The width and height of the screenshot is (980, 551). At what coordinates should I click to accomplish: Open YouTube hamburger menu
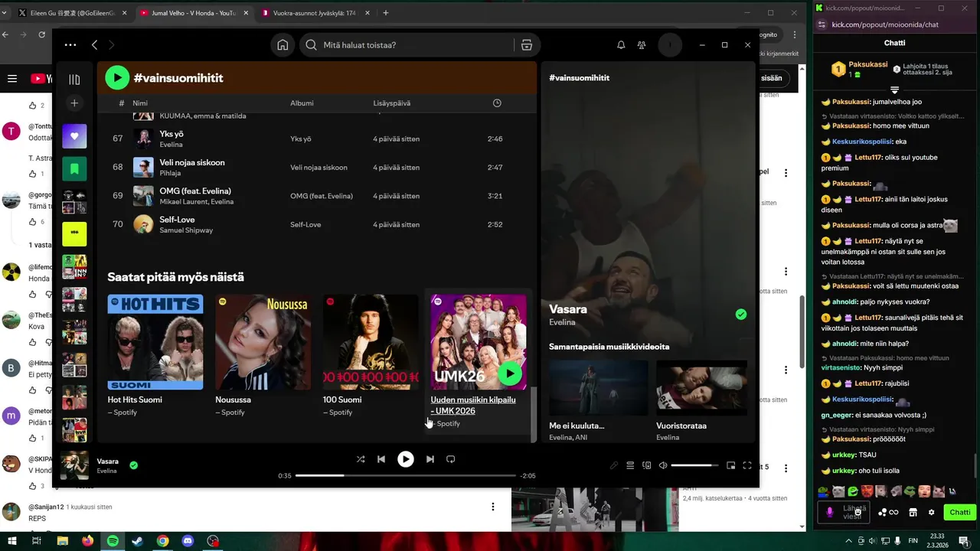pos(12,79)
